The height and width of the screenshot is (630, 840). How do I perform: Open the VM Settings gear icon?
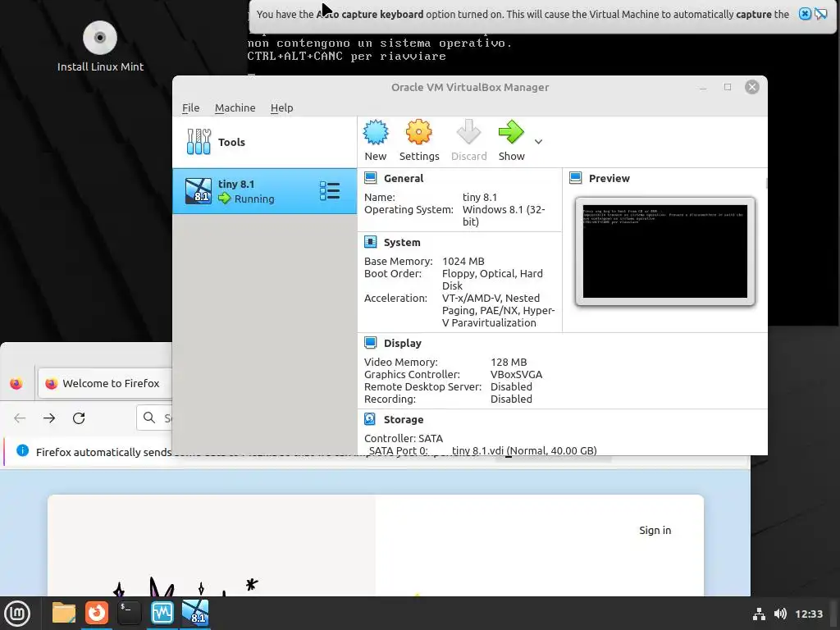(418, 132)
